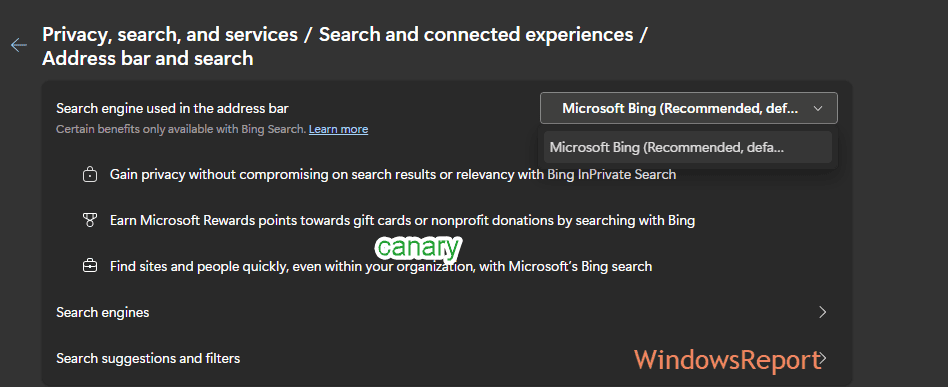Open the Microsoft Bing search engine dropdown
Viewport: 948px width, 387px height.
689,108
